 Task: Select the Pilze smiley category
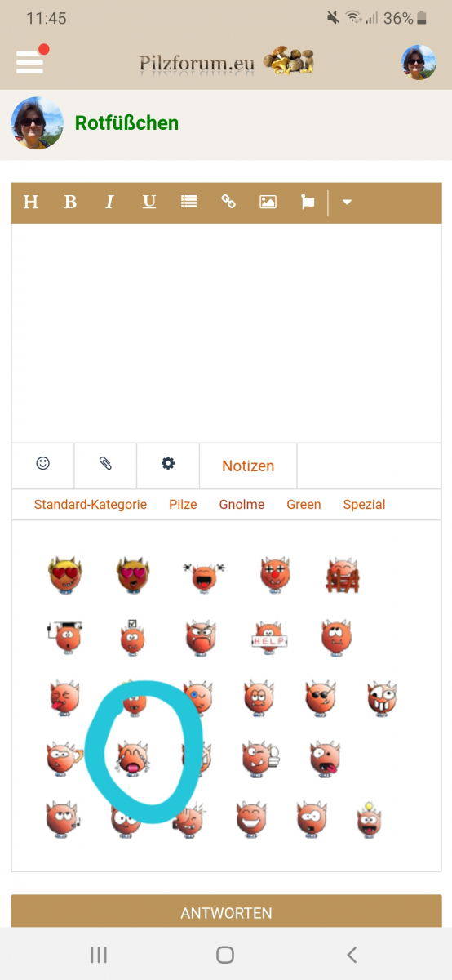pos(183,505)
